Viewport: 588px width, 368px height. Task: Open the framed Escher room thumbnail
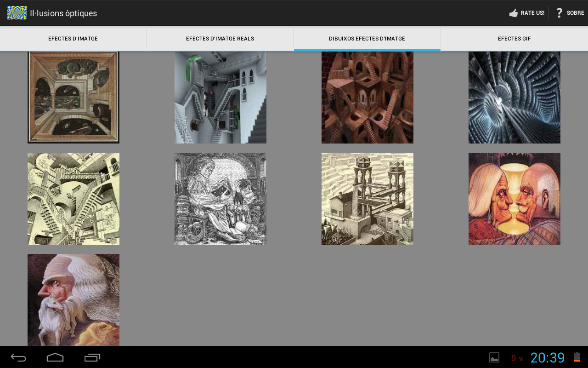click(73, 98)
